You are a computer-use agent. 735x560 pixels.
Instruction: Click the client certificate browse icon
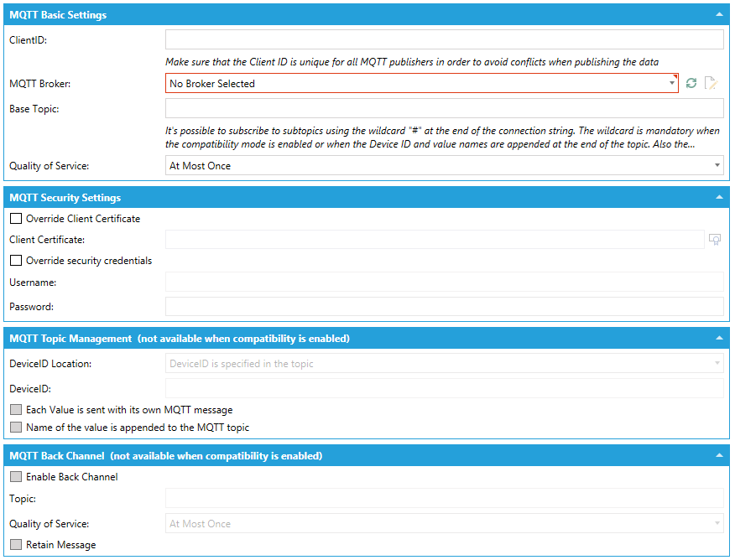[715, 240]
